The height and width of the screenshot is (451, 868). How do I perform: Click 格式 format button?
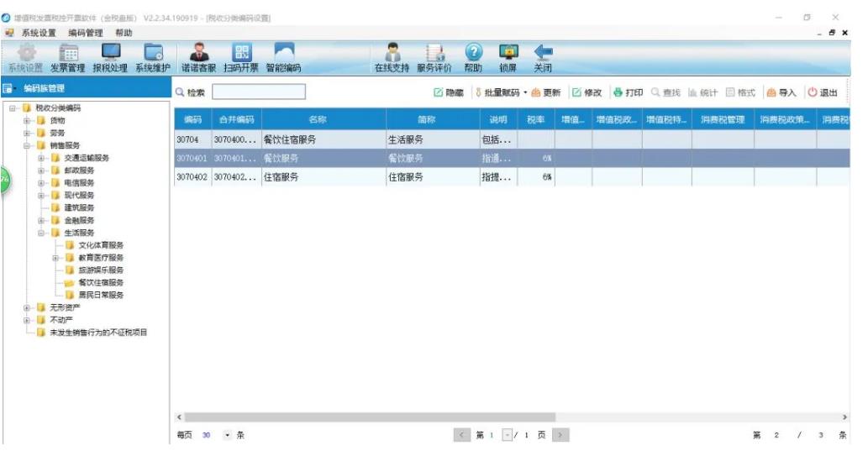740,92
